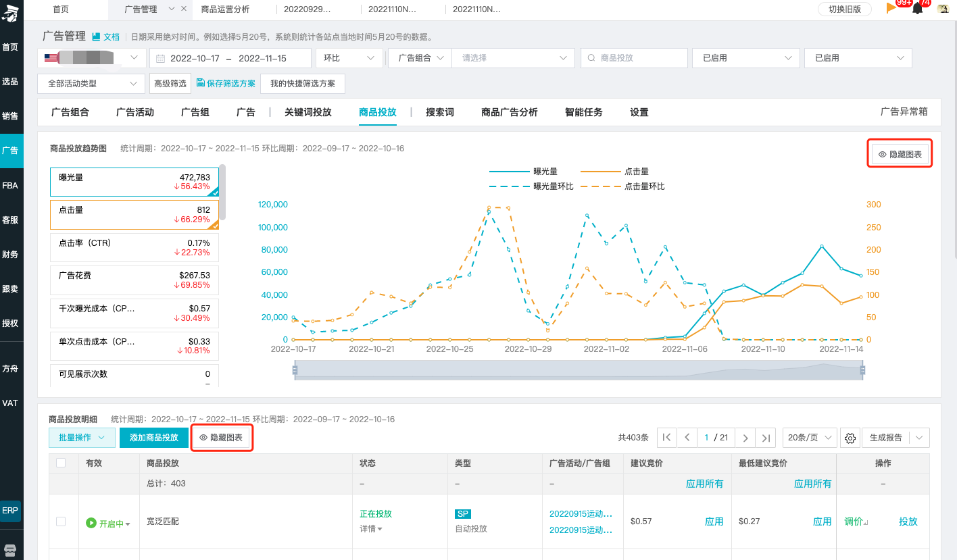Click the chart range slider right handle

point(862,370)
